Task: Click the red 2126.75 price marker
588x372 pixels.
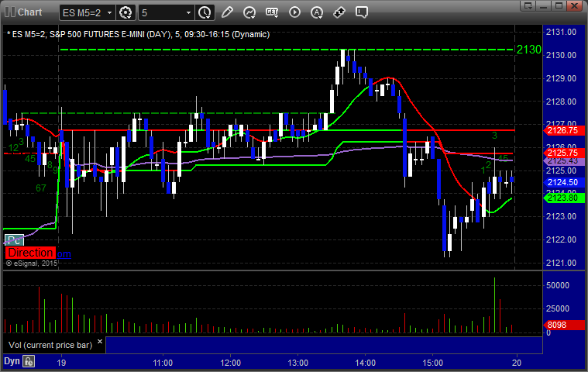Action: click(564, 130)
